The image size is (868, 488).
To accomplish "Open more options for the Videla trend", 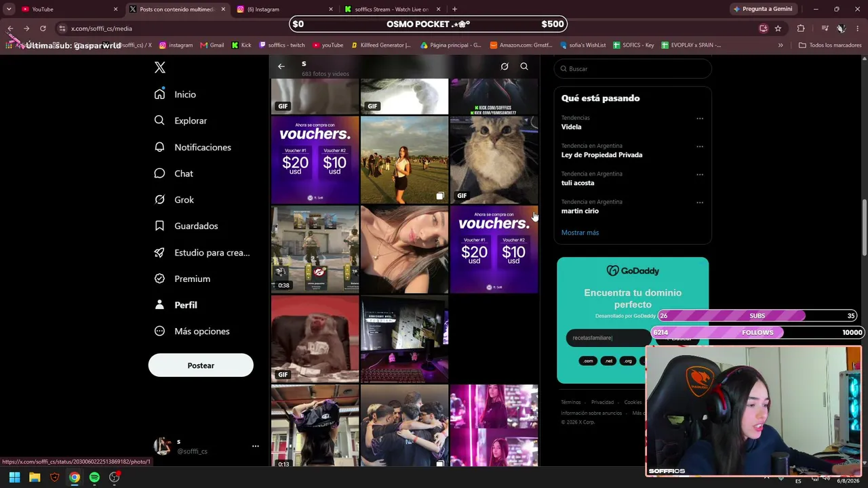I will (700, 119).
